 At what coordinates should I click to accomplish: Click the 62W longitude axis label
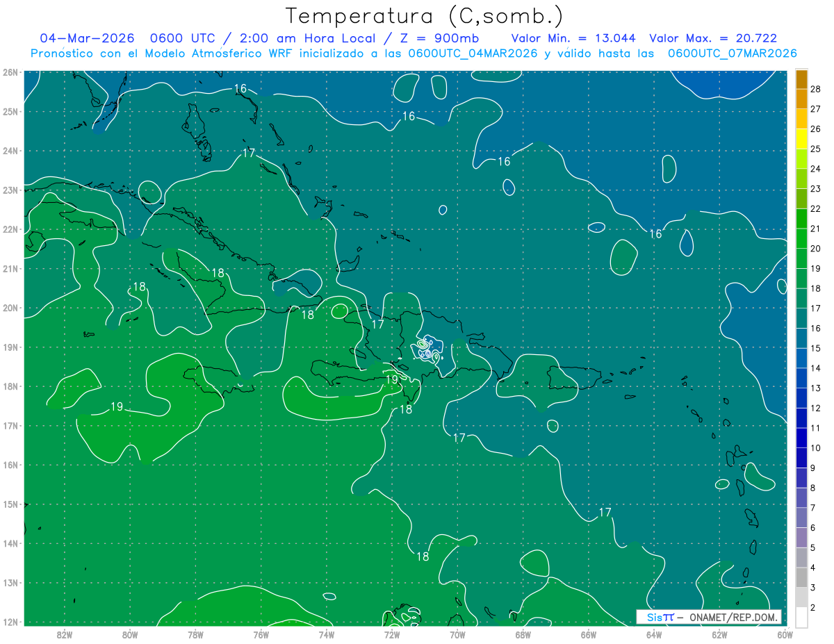(719, 634)
